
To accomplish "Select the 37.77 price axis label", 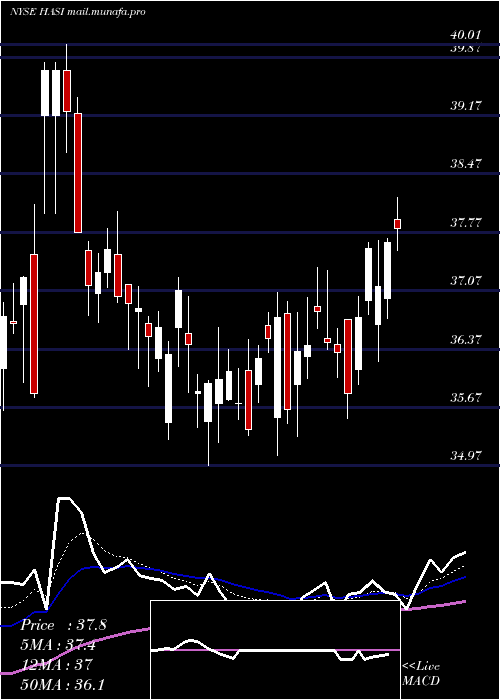I will click(466, 223).
